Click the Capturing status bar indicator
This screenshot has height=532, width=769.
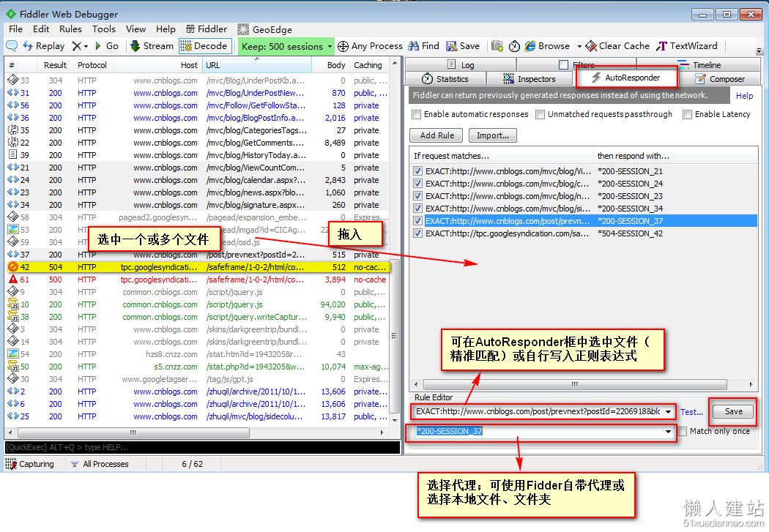click(x=30, y=464)
